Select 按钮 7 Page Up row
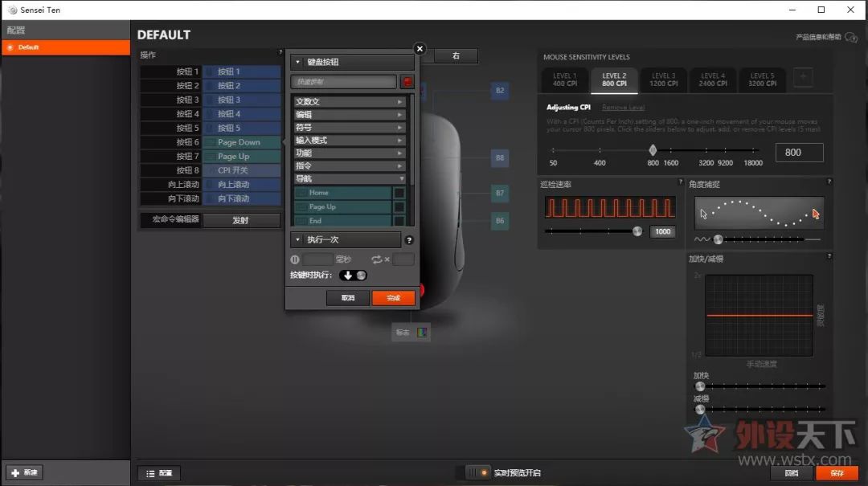 [x=211, y=156]
